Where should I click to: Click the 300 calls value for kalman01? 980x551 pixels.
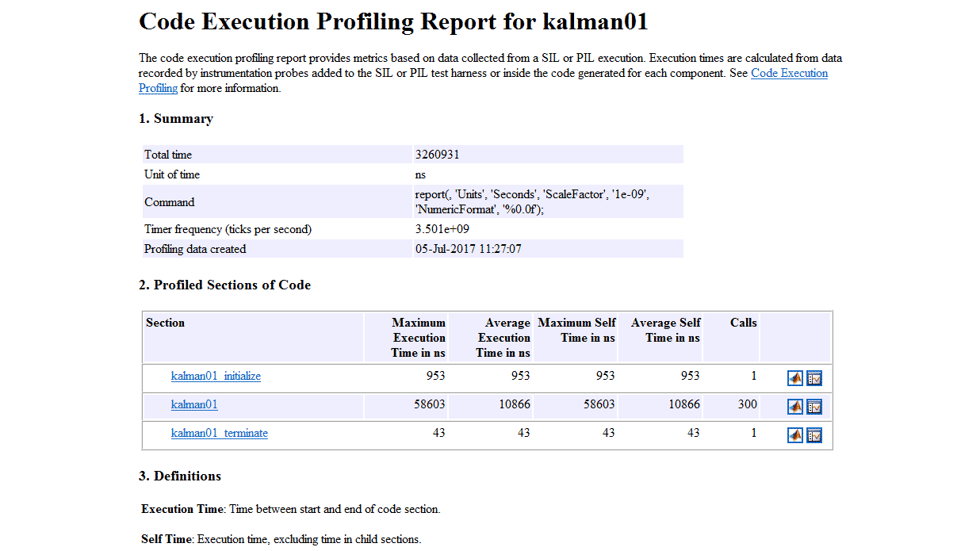tap(746, 404)
